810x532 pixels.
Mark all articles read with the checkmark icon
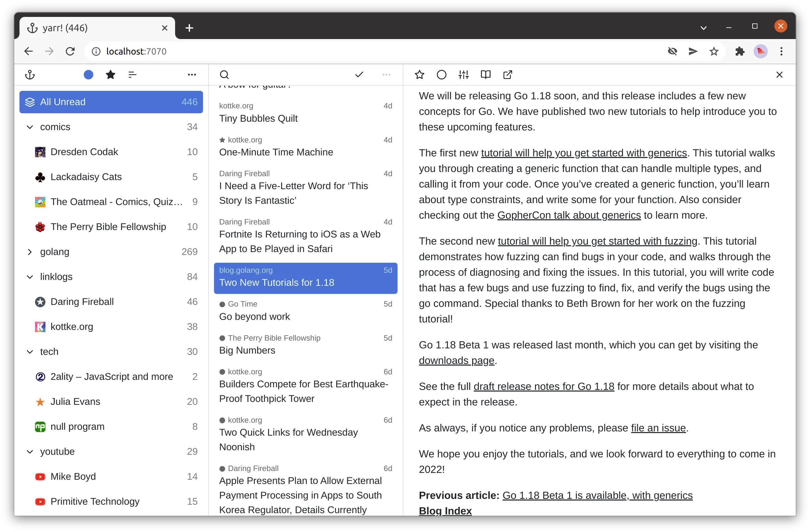(x=359, y=75)
